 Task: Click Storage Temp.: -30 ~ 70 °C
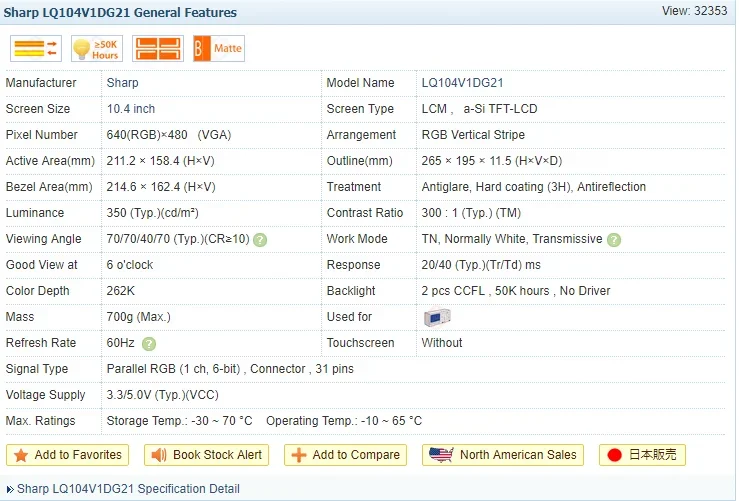point(180,421)
